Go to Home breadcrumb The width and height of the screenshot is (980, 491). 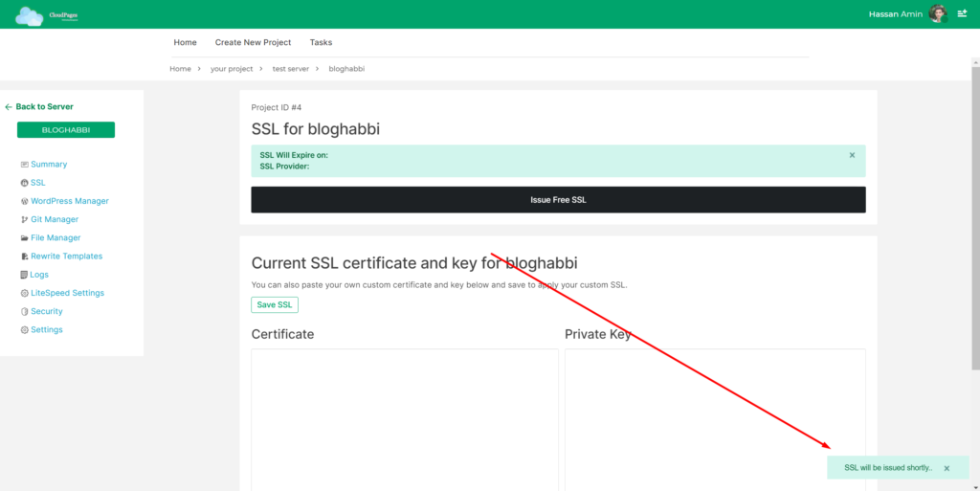180,69
